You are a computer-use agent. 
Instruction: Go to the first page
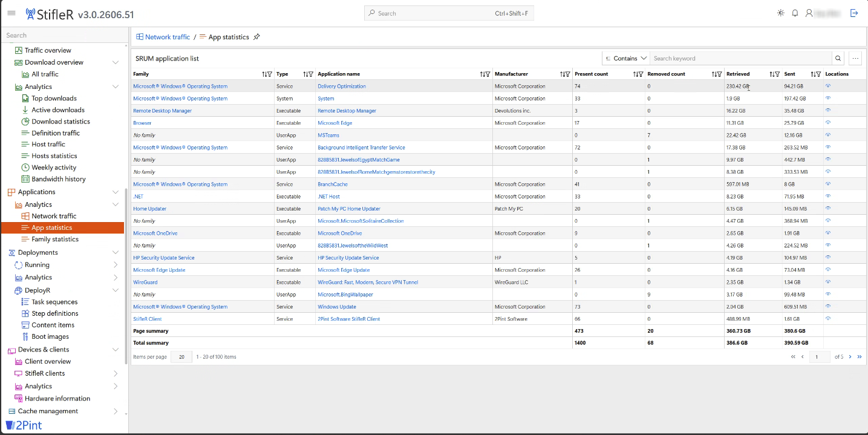(x=793, y=357)
